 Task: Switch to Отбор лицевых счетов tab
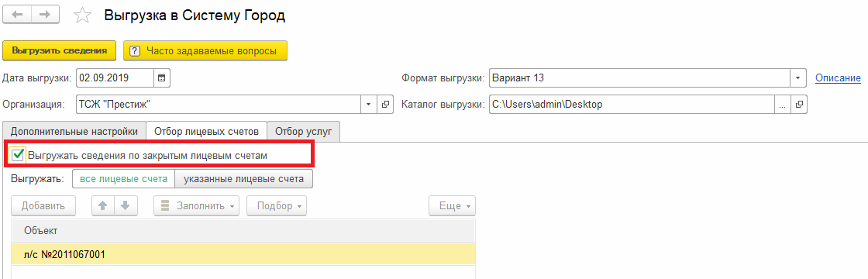coord(206,132)
